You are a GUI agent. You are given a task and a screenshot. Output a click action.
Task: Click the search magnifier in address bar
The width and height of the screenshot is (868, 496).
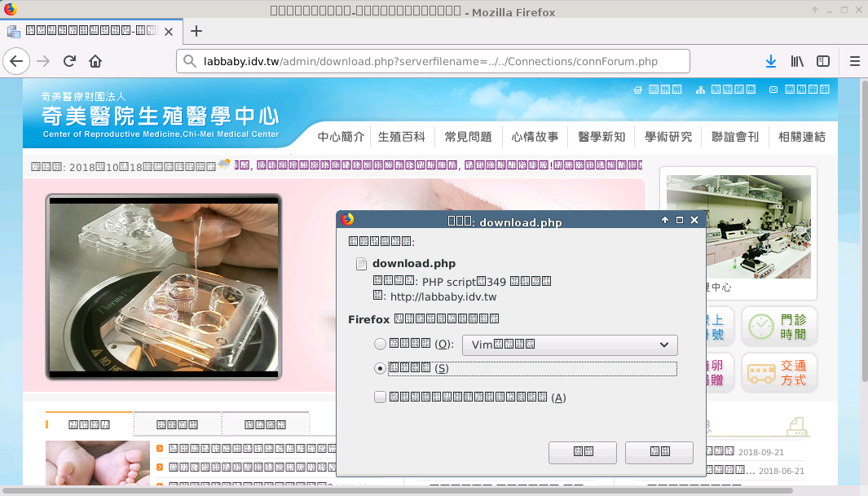tap(190, 61)
